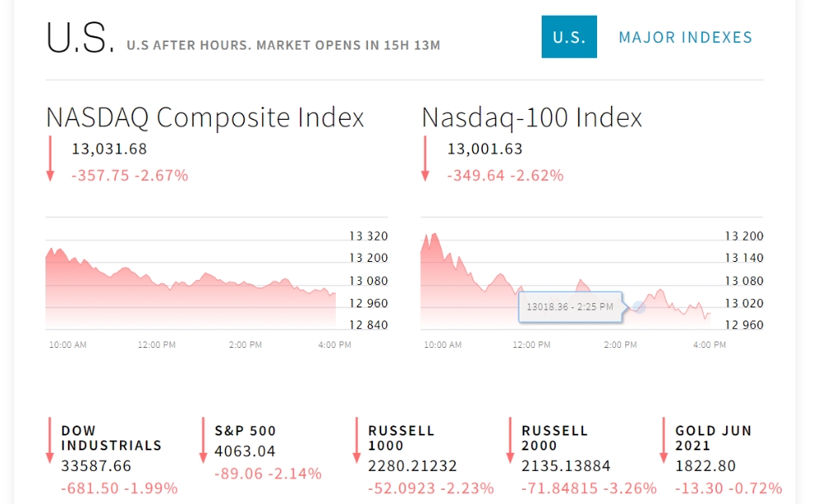Open the S&P 500 quote
Image resolution: width=827 pixels, height=504 pixels.
click(245, 430)
